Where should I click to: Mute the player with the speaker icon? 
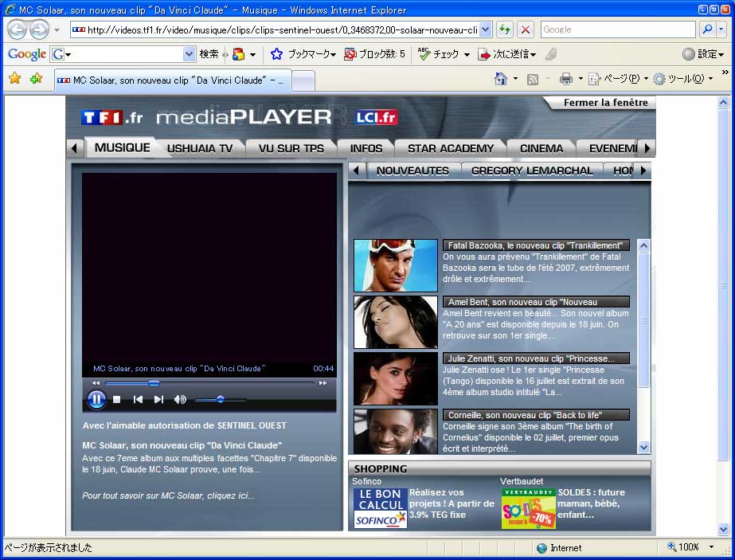[x=180, y=400]
